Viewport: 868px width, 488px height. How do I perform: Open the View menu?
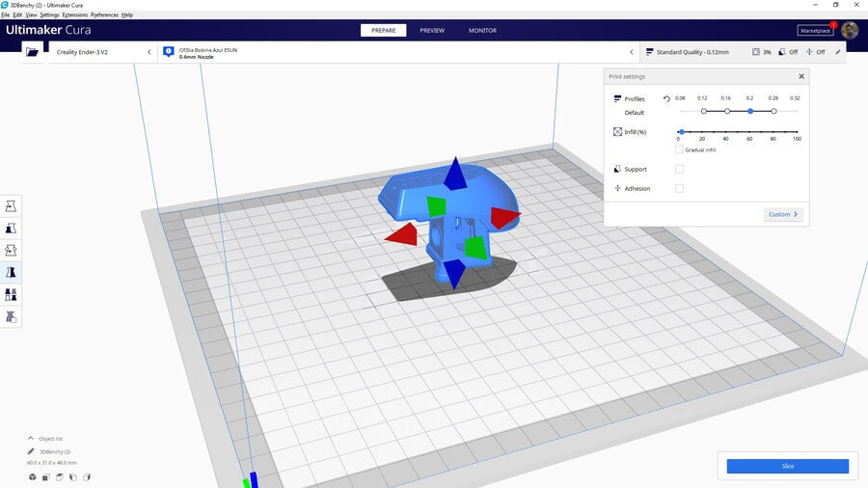point(32,14)
